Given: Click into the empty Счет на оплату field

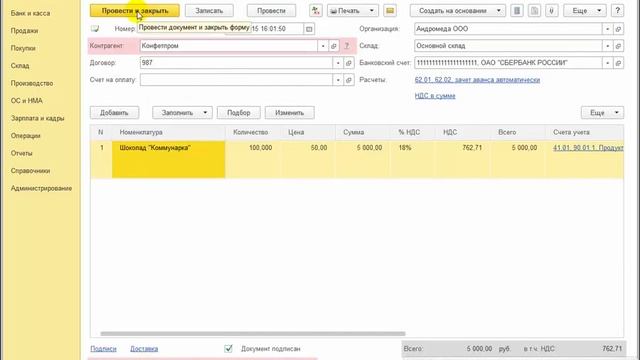Looking at the screenshot, I should tap(236, 80).
